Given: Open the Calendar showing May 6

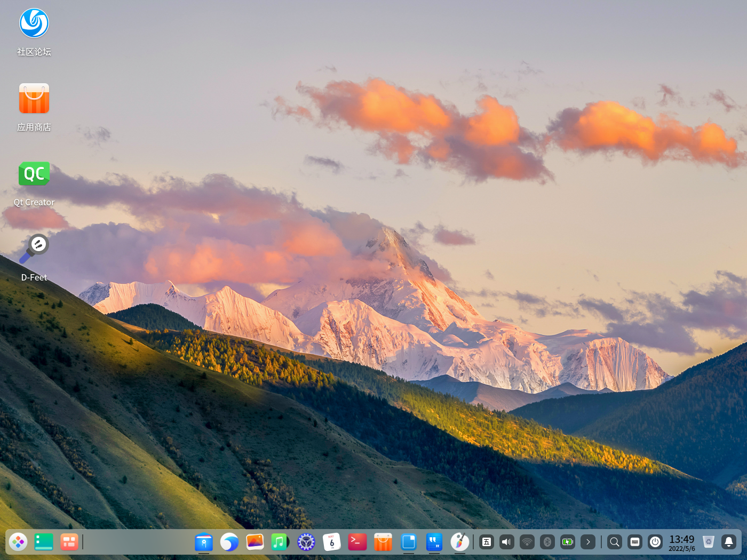Looking at the screenshot, I should [x=332, y=542].
